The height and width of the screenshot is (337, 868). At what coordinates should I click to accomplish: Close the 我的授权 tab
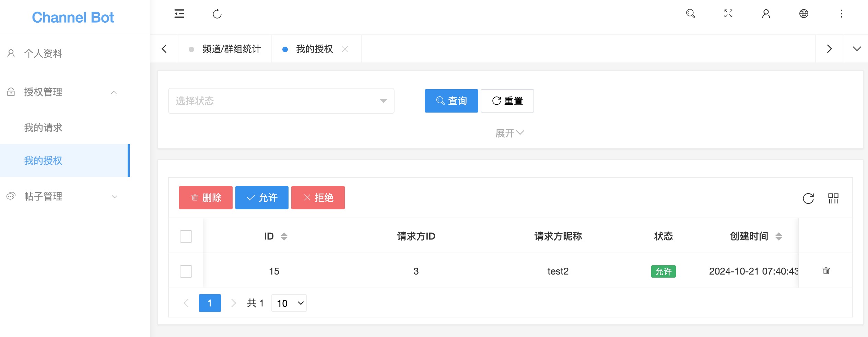345,49
